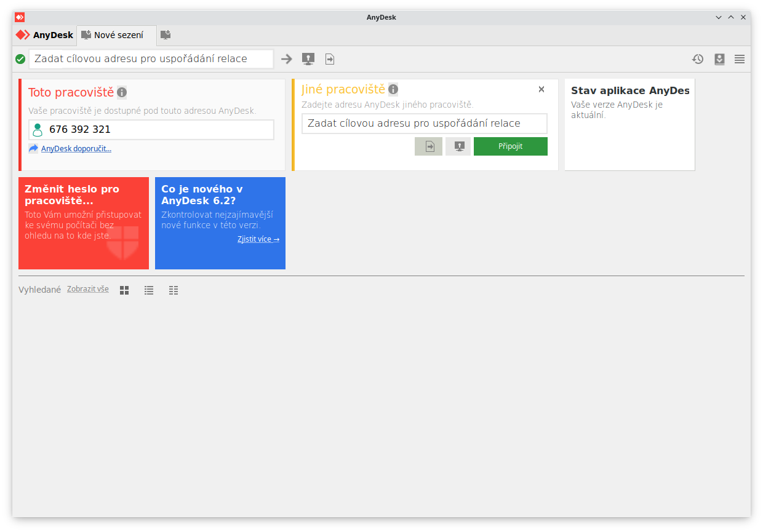Open the address book download icon

[719, 59]
